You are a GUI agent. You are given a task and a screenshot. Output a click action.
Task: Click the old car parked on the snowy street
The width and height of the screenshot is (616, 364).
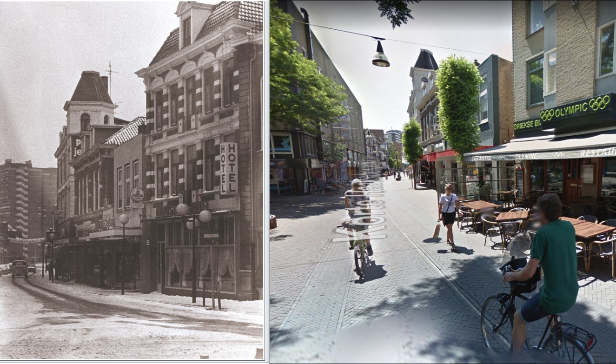pos(19,269)
